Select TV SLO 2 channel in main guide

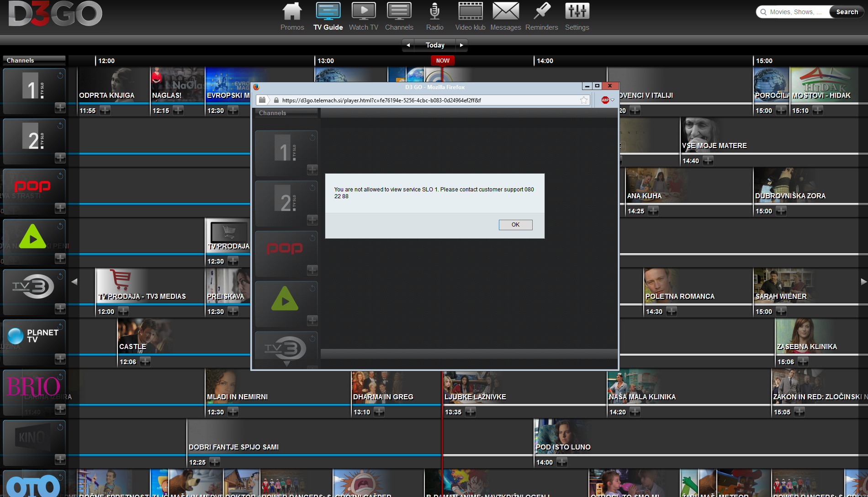point(34,141)
